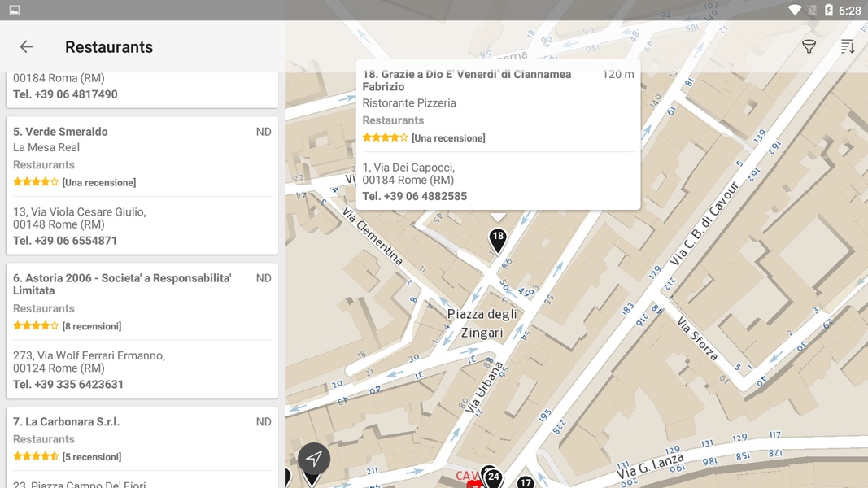Tap the star rating in the map popup
Image resolution: width=868 pixels, height=488 pixels.
point(385,137)
